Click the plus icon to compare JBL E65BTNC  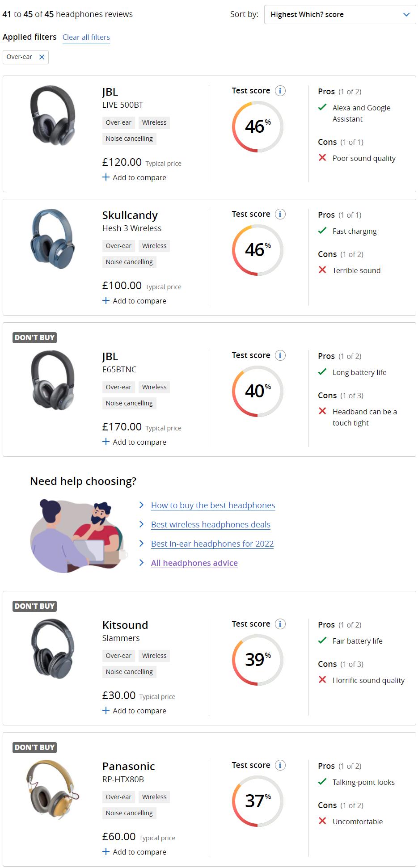106,441
